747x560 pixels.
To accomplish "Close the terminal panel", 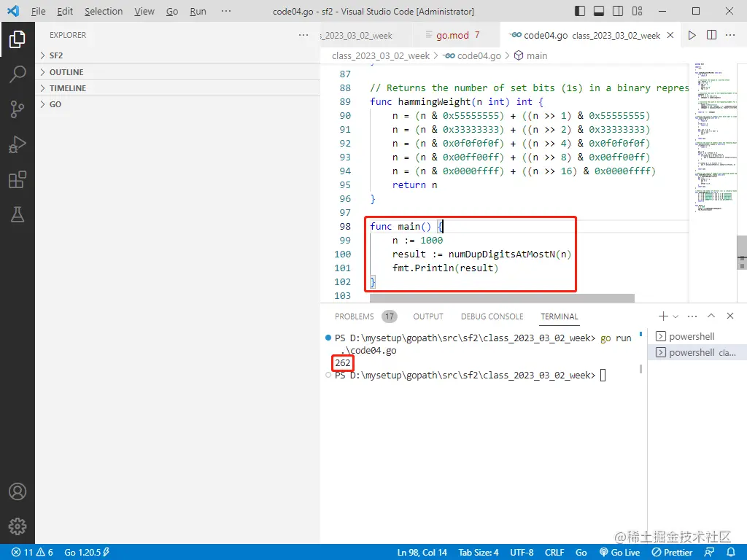I will [x=729, y=316].
